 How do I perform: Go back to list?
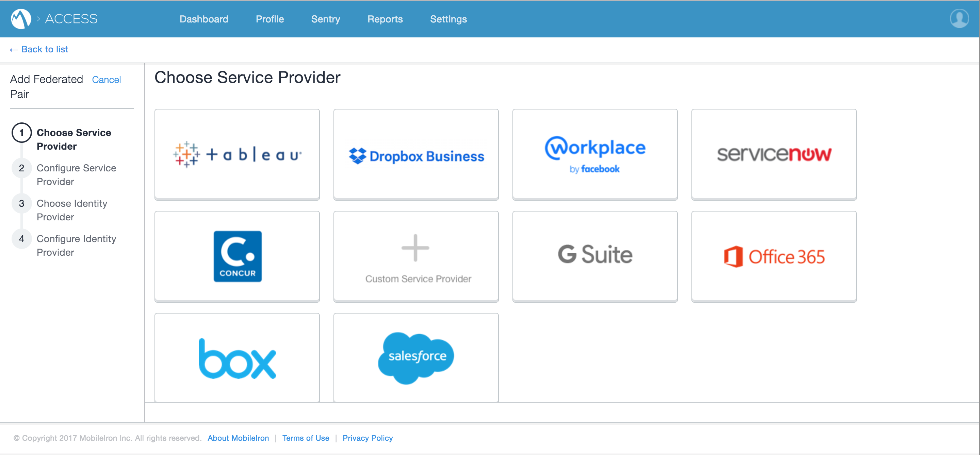[x=38, y=49]
